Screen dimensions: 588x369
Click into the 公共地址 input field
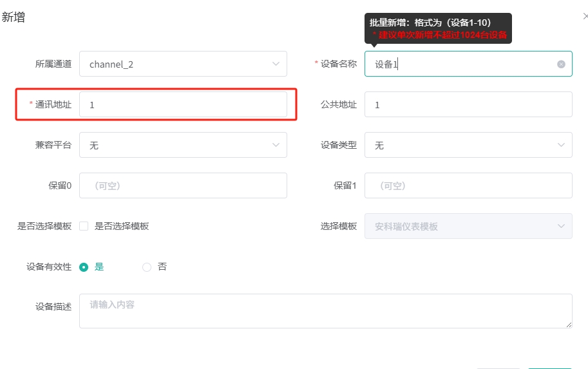click(468, 105)
